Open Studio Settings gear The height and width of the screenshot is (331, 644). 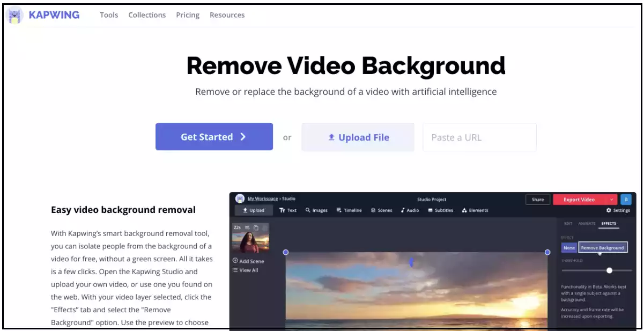(x=618, y=210)
